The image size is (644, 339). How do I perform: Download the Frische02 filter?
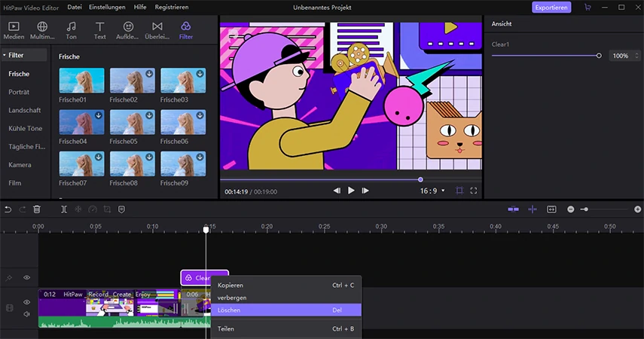[149, 74]
